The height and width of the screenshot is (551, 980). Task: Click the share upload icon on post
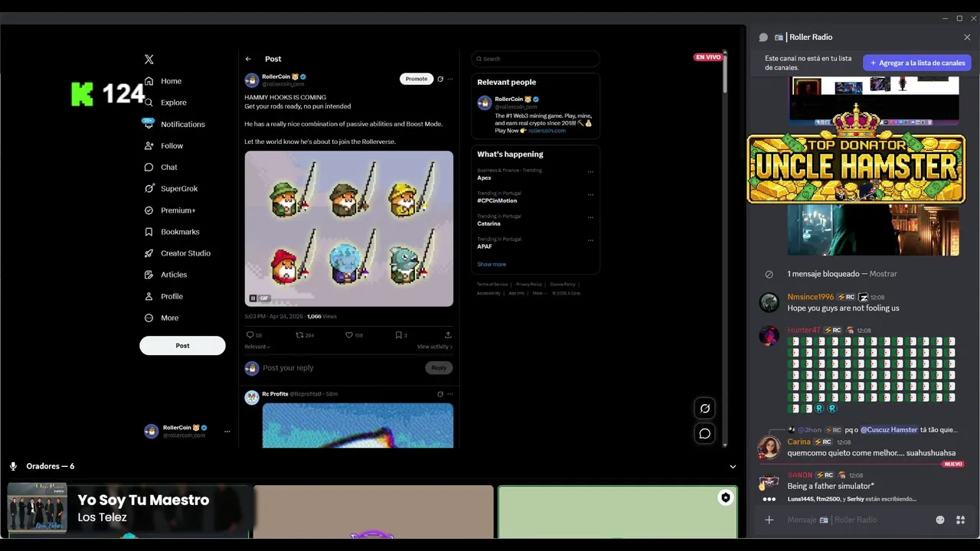[x=448, y=335]
